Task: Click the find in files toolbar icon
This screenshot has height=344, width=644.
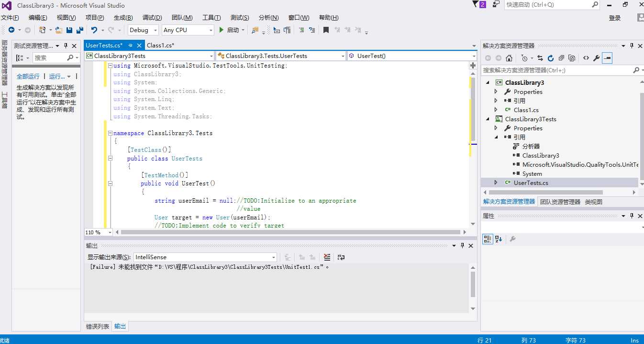Action: point(255,30)
